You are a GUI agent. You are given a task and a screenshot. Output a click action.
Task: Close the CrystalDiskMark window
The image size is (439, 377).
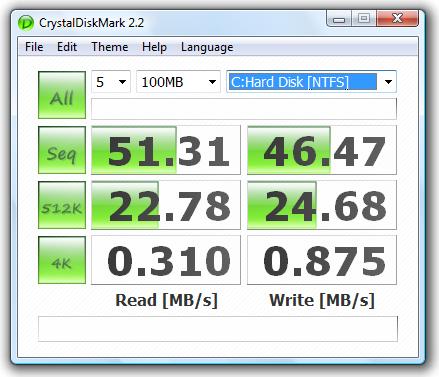397,18
